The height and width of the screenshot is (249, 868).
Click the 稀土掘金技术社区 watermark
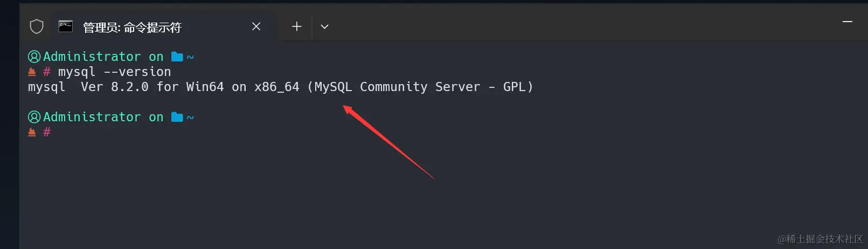pos(820,239)
